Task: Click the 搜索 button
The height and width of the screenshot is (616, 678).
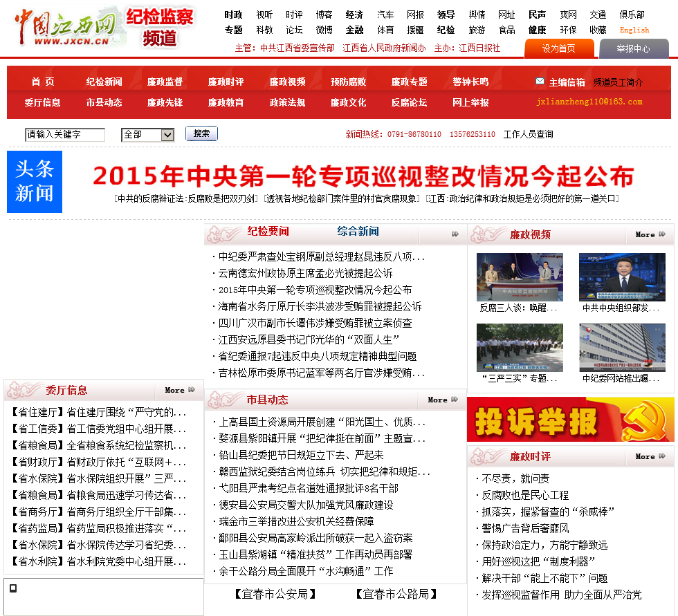Action: 201,133
